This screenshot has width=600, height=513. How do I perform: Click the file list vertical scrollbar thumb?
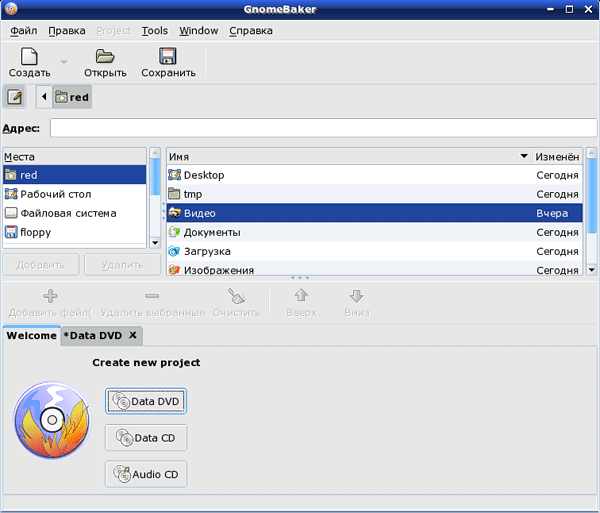(592, 195)
